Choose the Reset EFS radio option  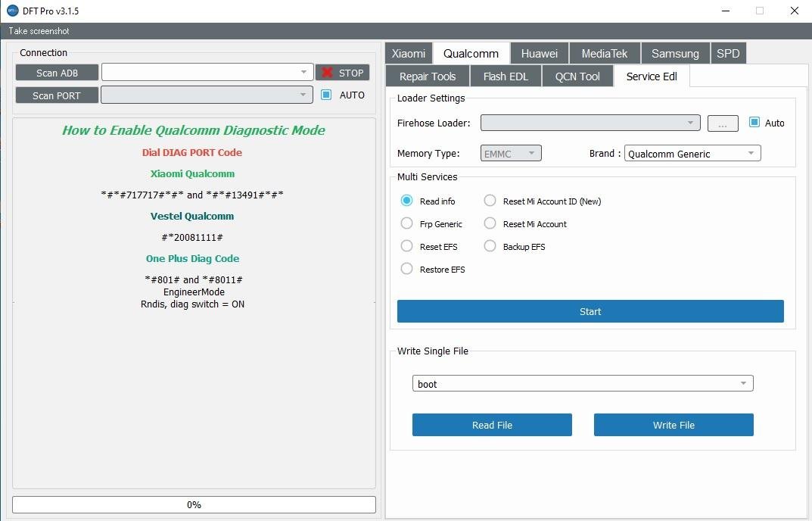407,246
